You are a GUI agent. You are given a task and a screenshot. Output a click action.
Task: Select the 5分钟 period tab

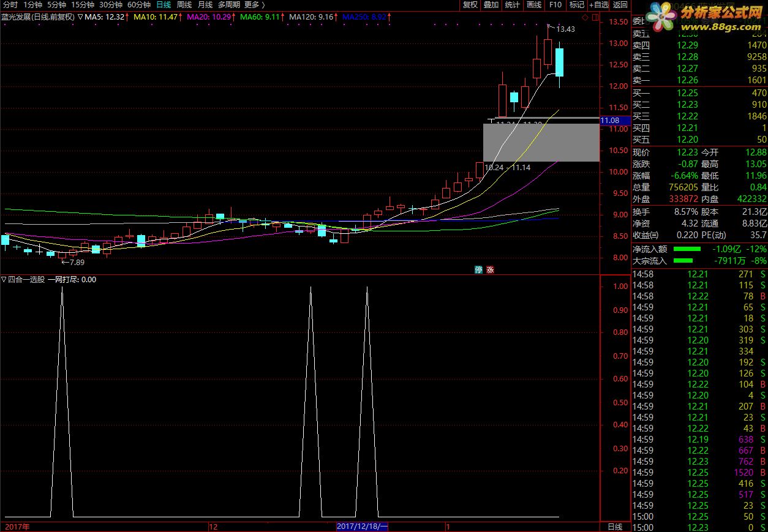(56, 4)
